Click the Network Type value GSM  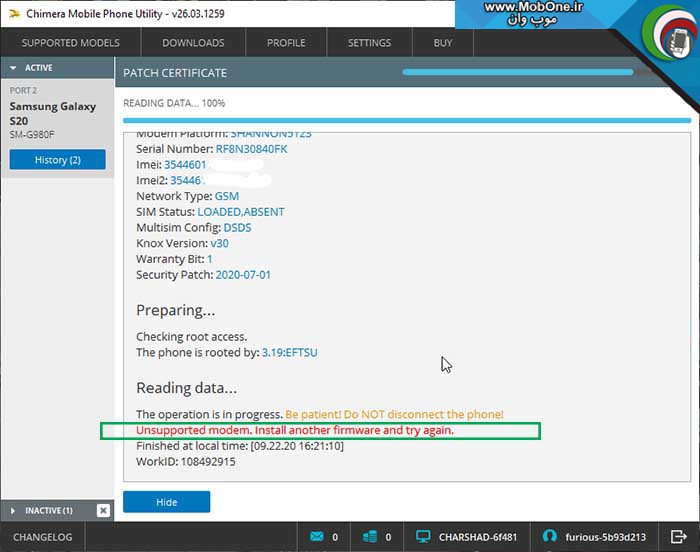click(227, 196)
